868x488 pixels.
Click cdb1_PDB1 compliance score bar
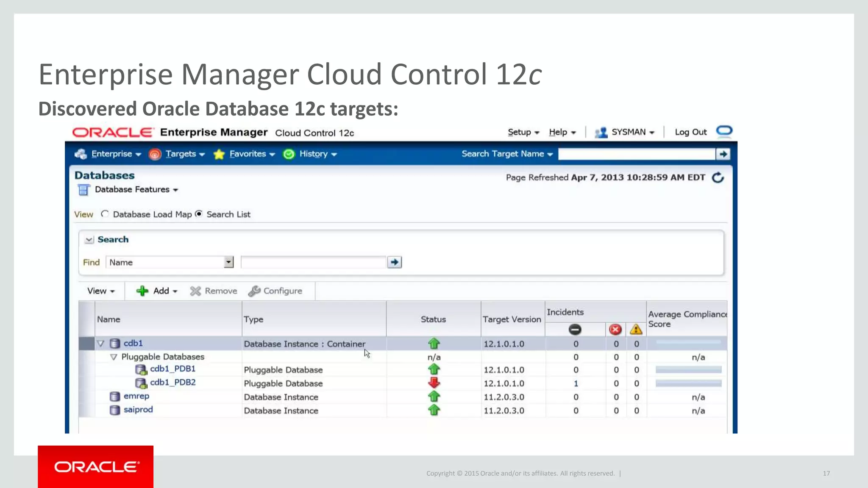click(688, 370)
